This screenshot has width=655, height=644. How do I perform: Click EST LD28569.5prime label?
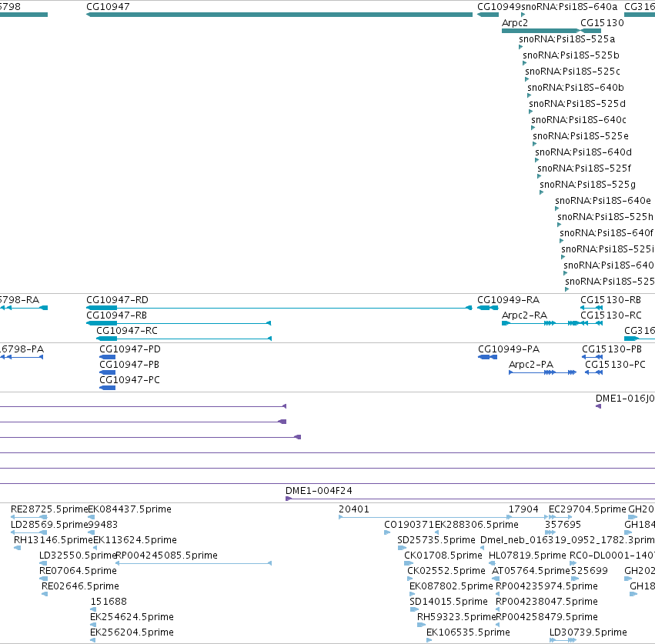click(x=49, y=525)
